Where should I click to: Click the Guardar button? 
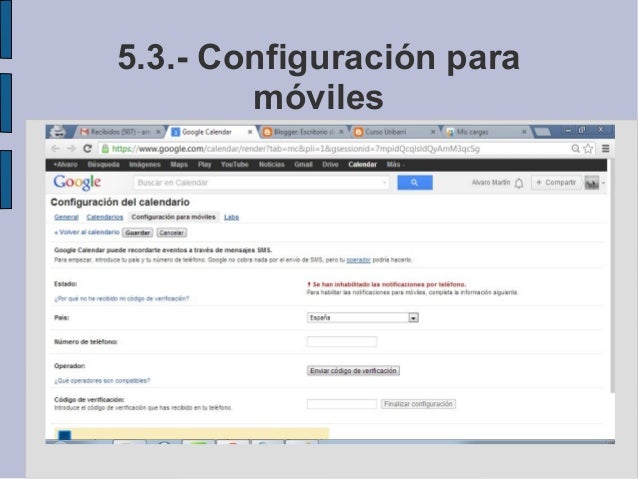138,233
